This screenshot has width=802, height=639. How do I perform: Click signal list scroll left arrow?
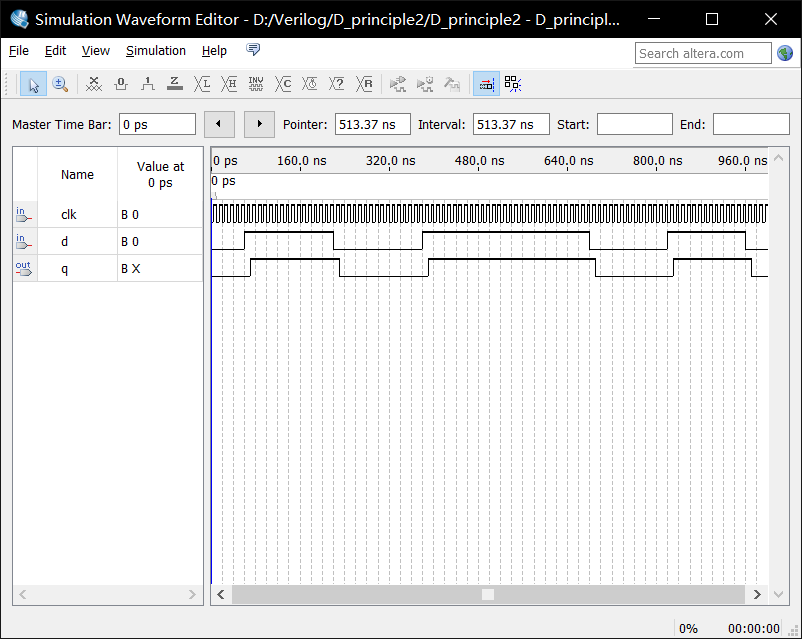23,594
